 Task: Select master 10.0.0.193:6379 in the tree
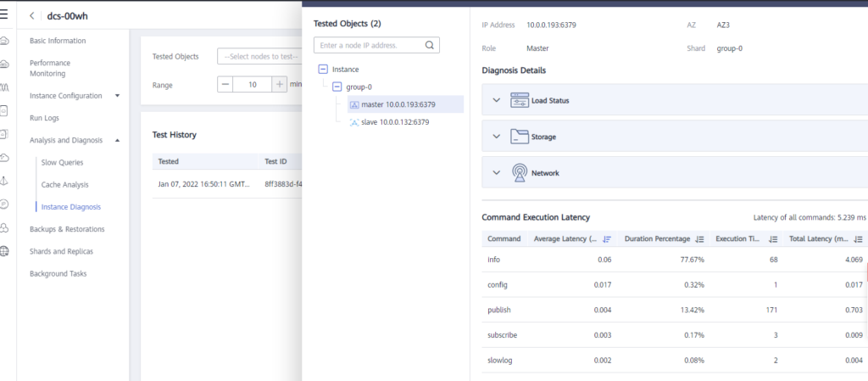click(x=406, y=104)
